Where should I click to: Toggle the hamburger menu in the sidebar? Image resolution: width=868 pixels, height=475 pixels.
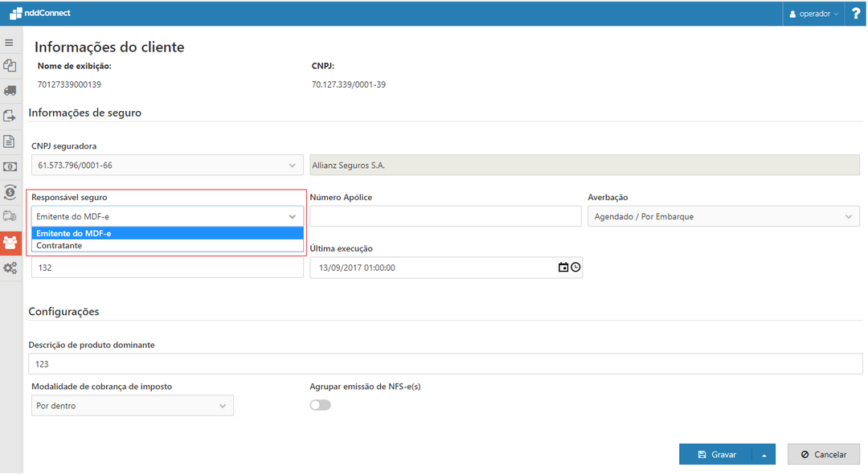tap(10, 43)
